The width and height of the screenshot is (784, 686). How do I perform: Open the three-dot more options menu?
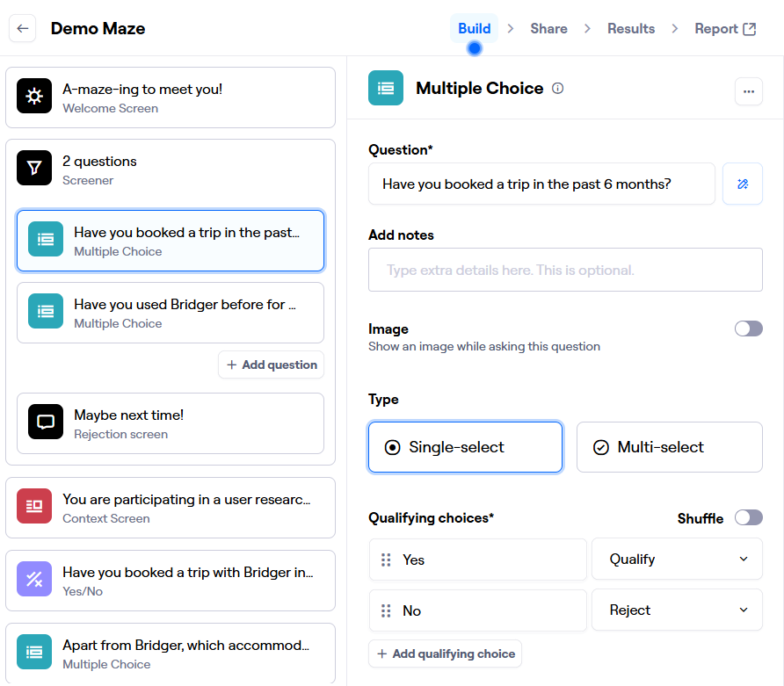[748, 91]
